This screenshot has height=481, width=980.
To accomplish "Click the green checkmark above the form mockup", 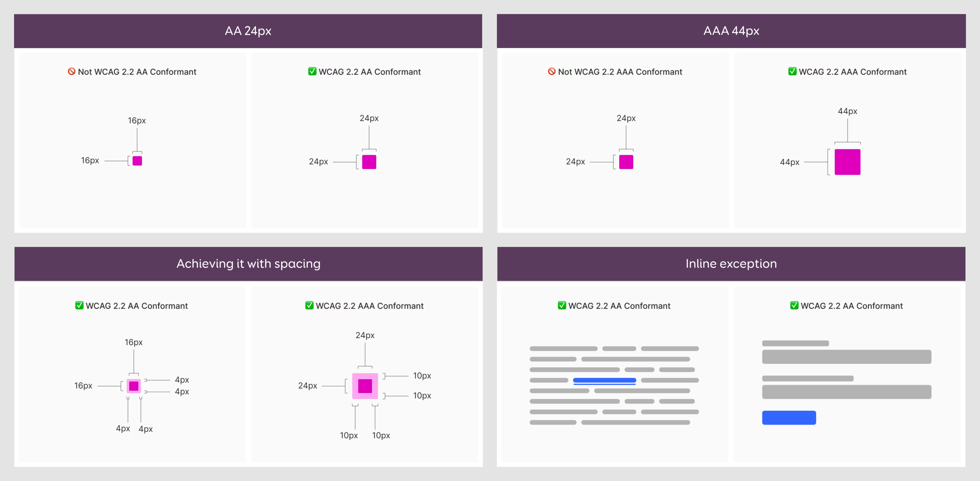I will point(794,306).
